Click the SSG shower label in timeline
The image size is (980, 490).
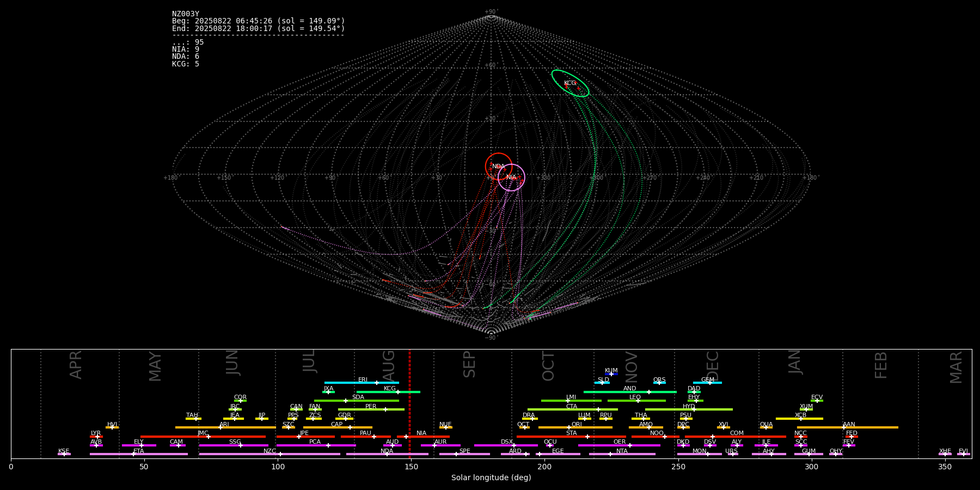[x=235, y=442]
